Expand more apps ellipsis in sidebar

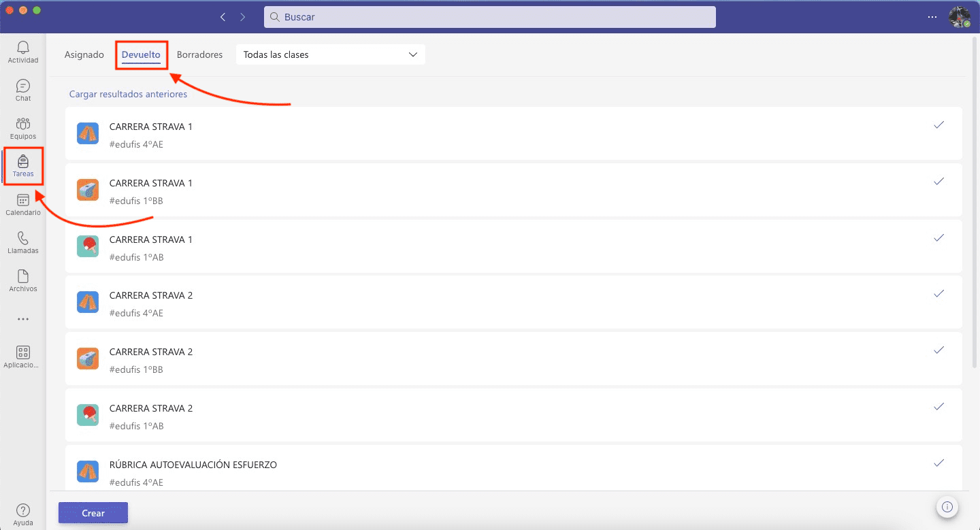(23, 319)
